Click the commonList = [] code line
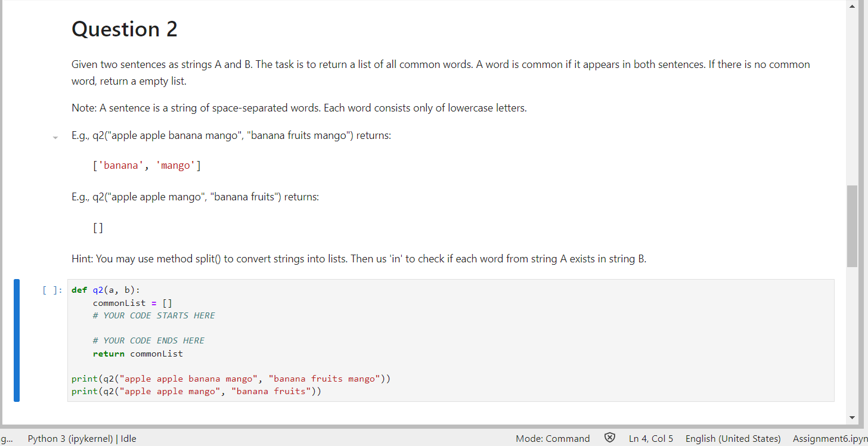Screen dimensions: 868x446 (x=131, y=302)
